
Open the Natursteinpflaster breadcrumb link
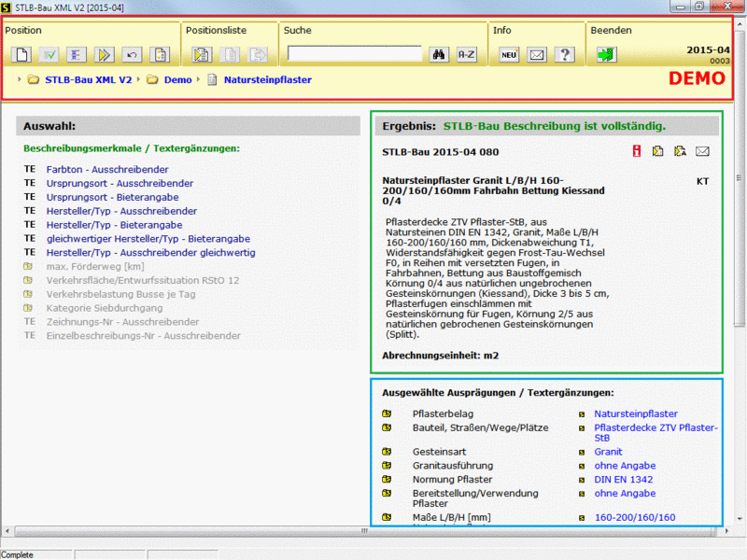tap(268, 79)
